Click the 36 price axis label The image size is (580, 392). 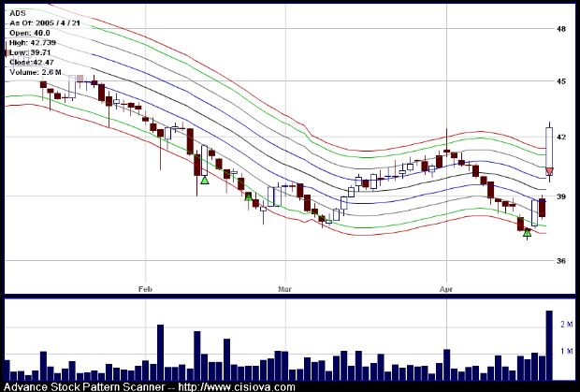561,261
